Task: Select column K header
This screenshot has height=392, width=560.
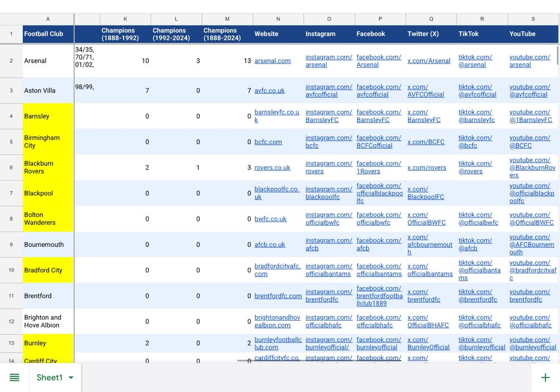Action: (x=125, y=19)
